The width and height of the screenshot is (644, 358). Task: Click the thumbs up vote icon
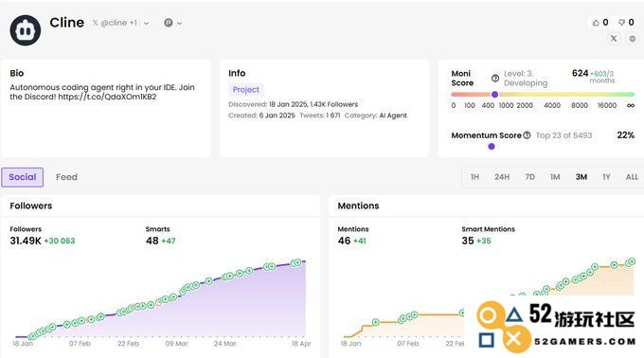pyautogui.click(x=596, y=23)
